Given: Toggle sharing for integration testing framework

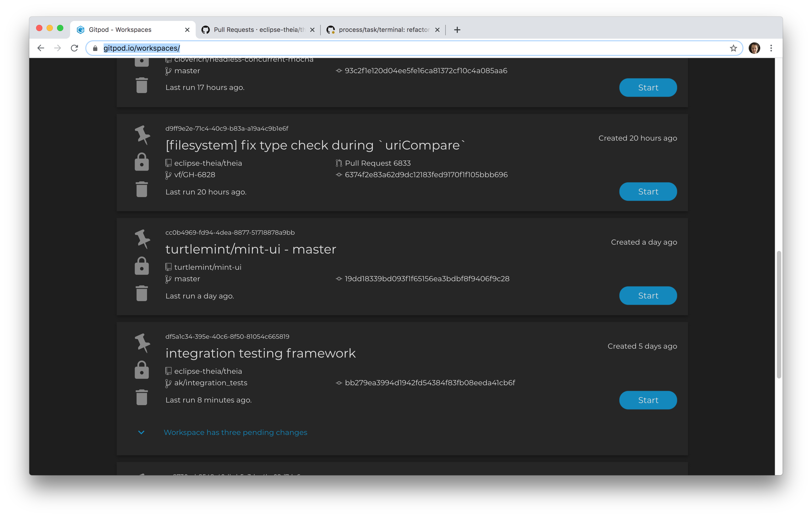Looking at the screenshot, I should tap(142, 370).
